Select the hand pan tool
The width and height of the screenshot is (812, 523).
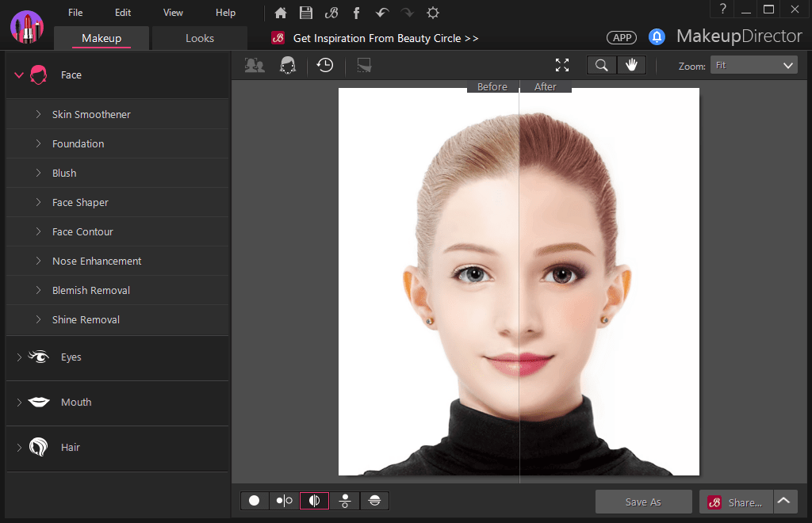(632, 66)
